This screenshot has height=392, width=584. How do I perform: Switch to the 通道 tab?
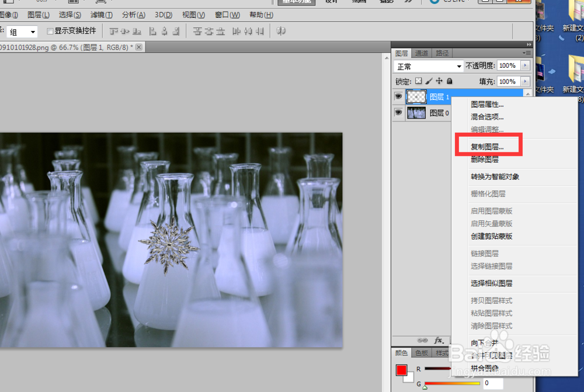[x=421, y=53]
